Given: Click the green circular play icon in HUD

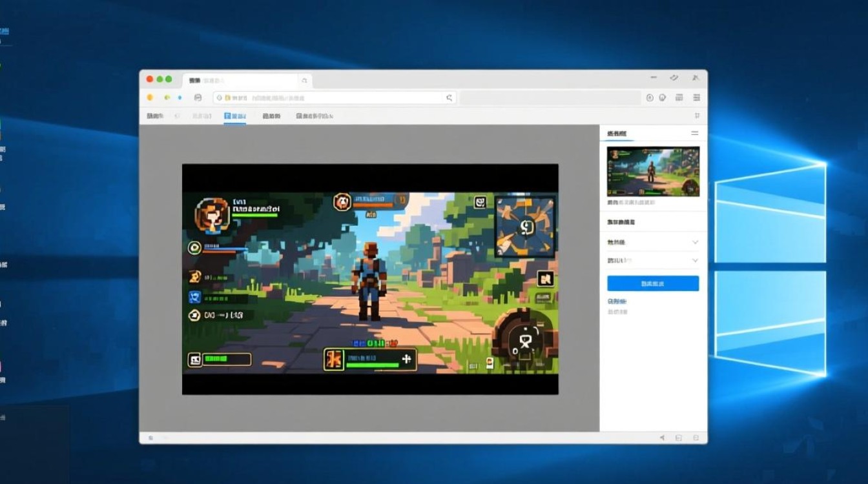Looking at the screenshot, I should (194, 248).
